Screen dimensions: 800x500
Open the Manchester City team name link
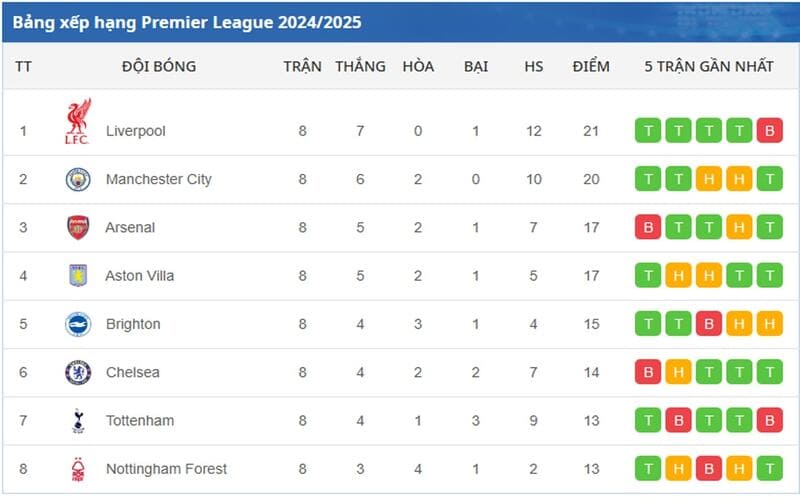pos(158,179)
